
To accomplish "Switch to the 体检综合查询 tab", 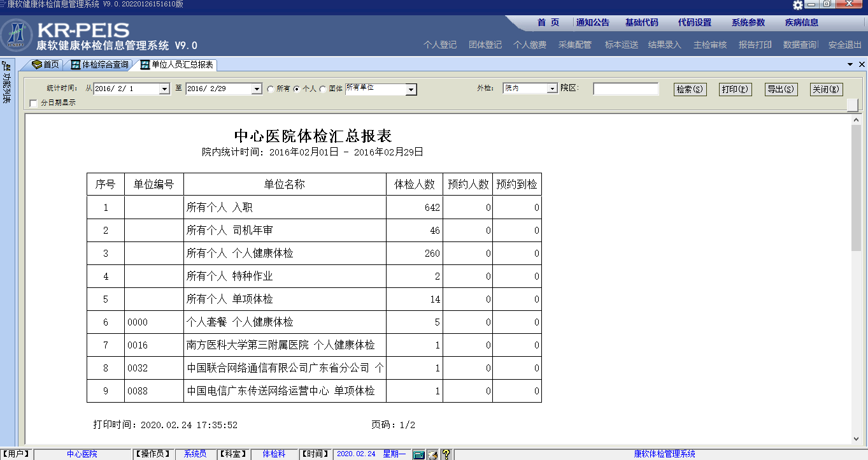I will coord(100,65).
